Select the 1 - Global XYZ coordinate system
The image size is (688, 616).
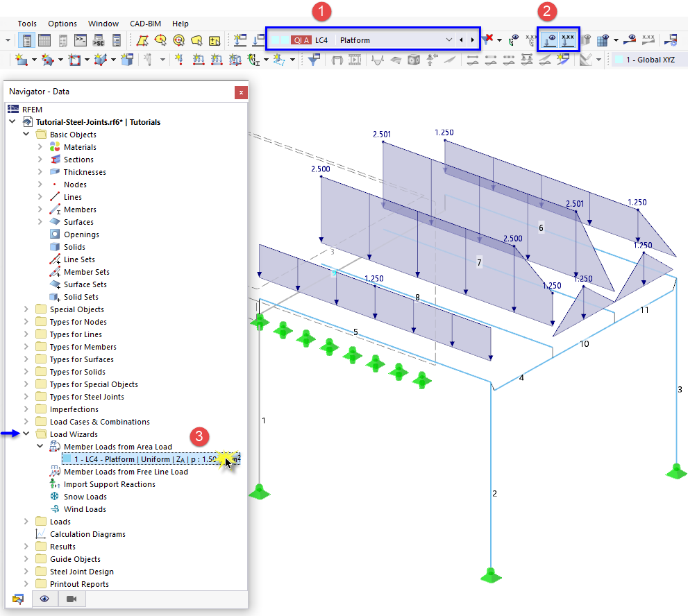pos(651,60)
